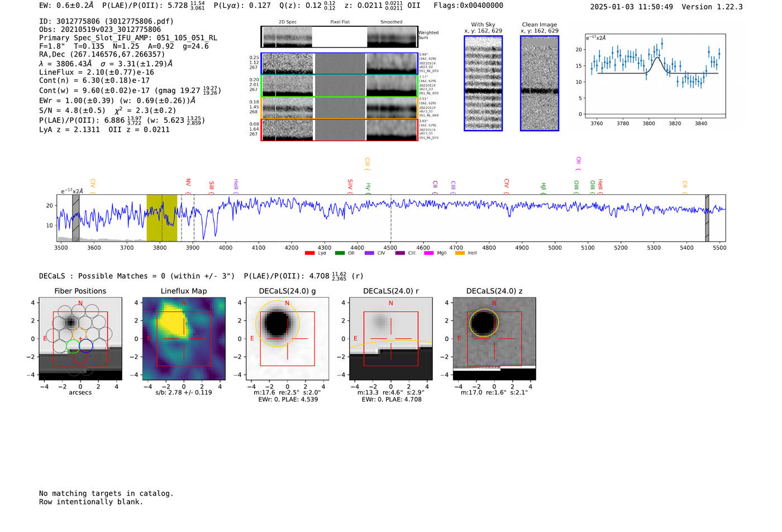This screenshot has height=532, width=782.
Task: Click 'Row intentionally blank.' text
Action: [91, 502]
